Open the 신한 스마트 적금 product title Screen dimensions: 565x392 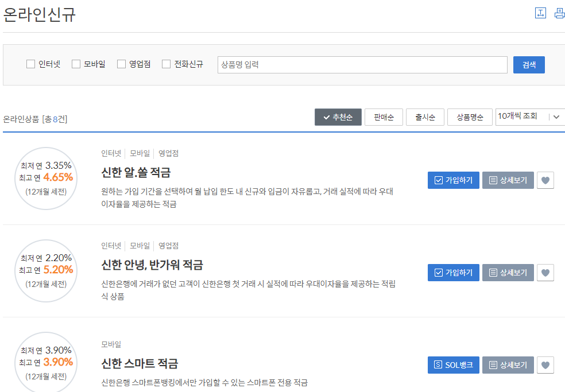click(140, 363)
